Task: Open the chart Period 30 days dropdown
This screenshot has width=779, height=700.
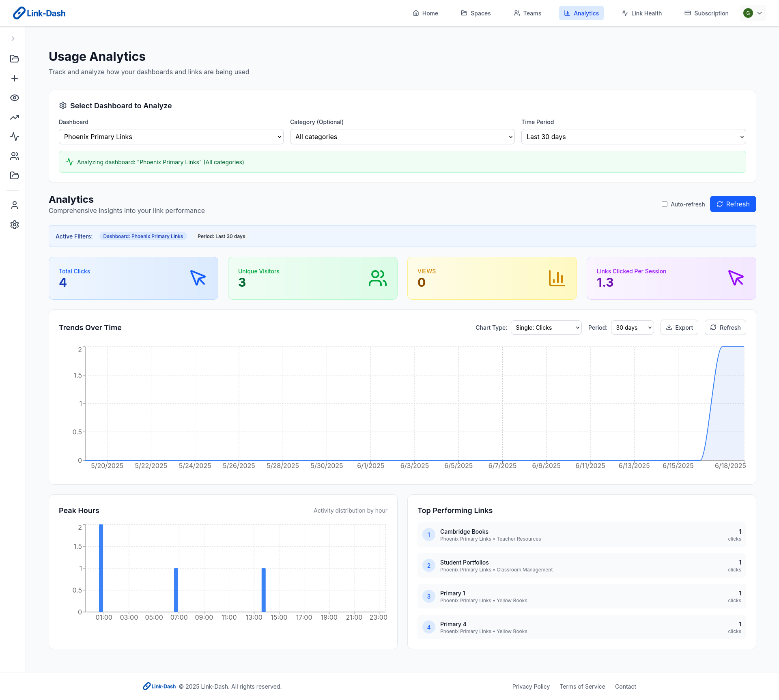Action: click(633, 328)
